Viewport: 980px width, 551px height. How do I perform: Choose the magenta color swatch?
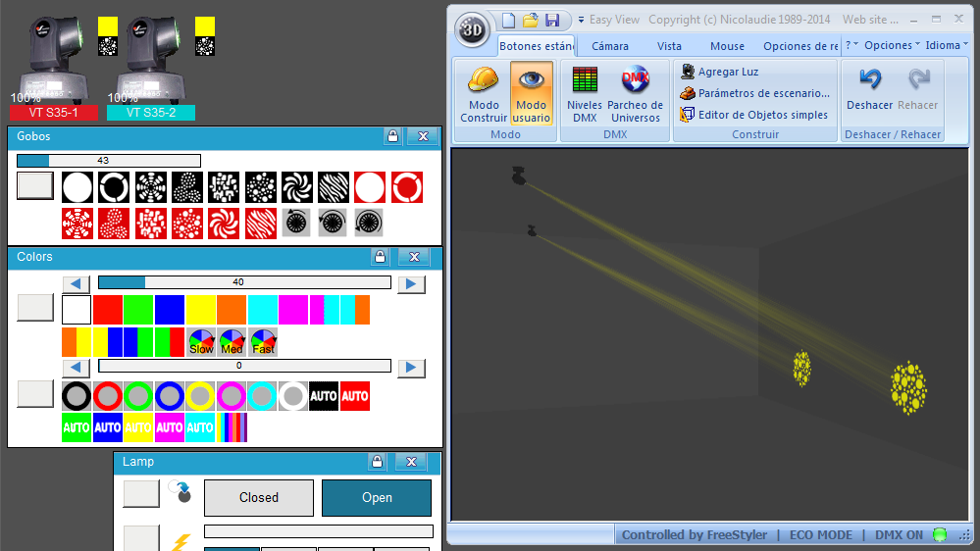click(293, 310)
